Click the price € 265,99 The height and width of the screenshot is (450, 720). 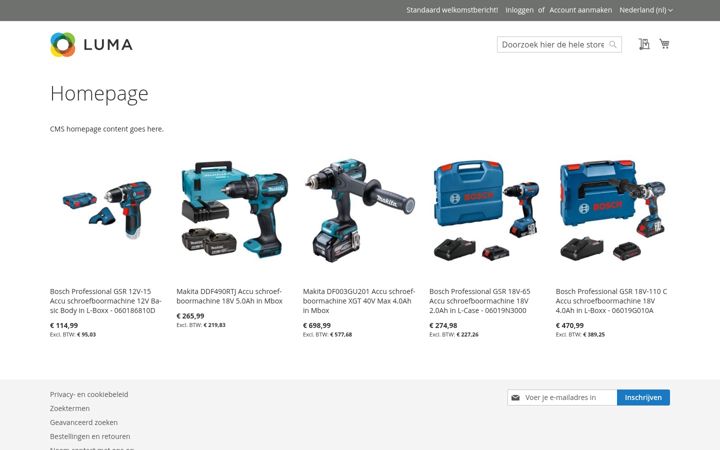click(x=191, y=316)
